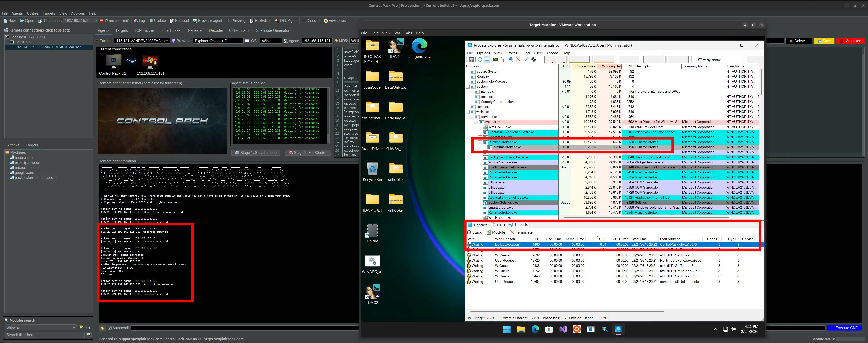Toggle the Autoscroll checkbox
868x343 pixels.
click(110, 328)
